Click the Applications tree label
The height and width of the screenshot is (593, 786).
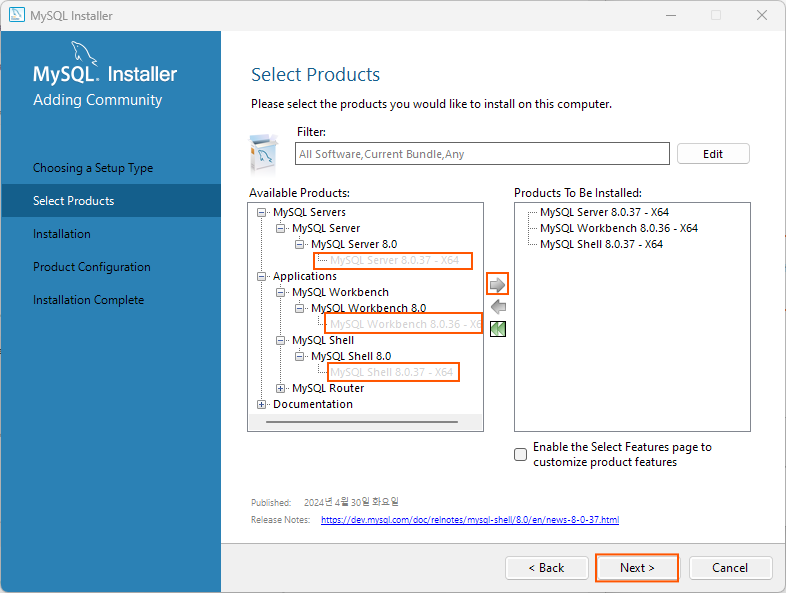pyautogui.click(x=305, y=277)
